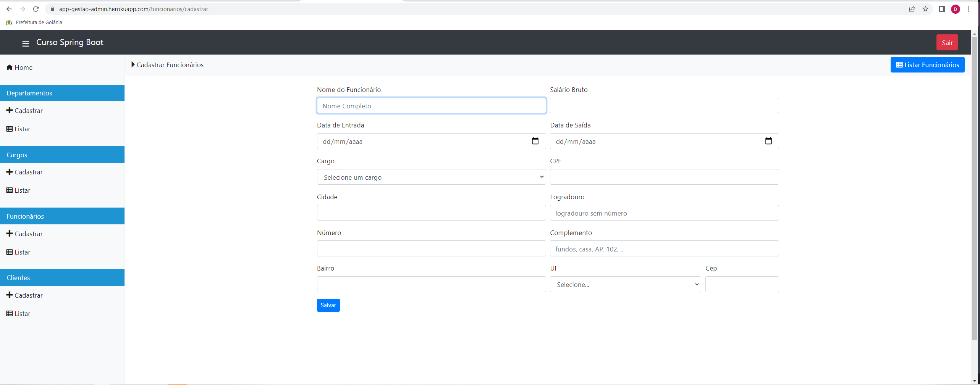Open the calendar picker for Data de Entrada
The width and height of the screenshot is (980, 385).
click(535, 141)
